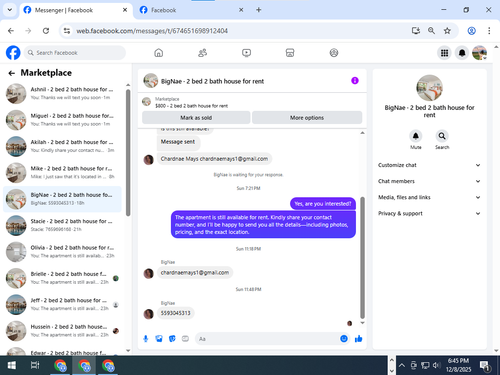The image size is (500, 375).
Task: Open Chrome three-dot menu
Action: (489, 31)
